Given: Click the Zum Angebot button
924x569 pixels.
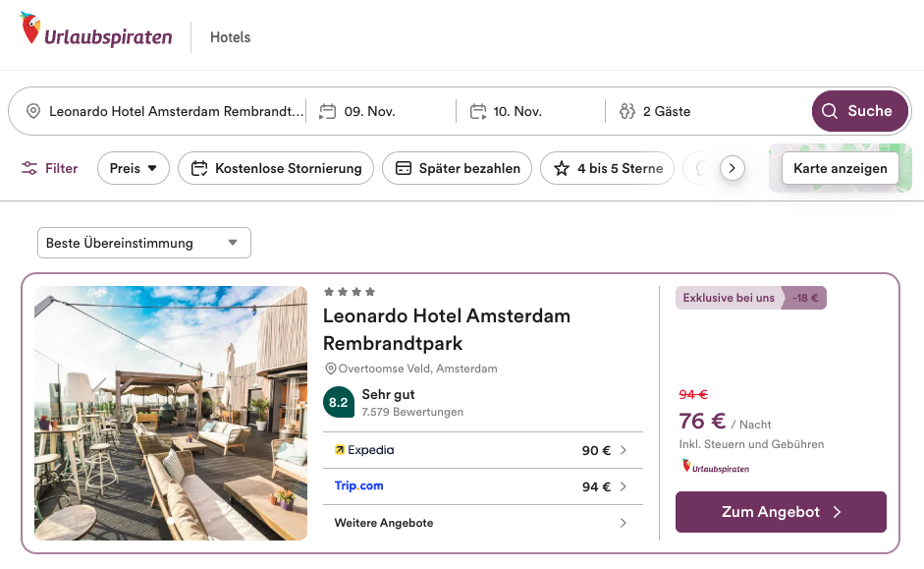Looking at the screenshot, I should pos(781,512).
